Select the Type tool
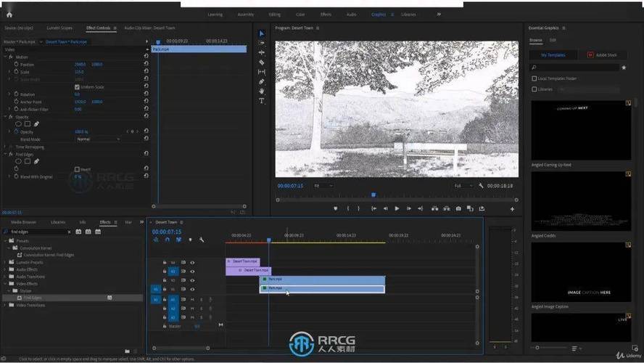This screenshot has width=644, height=363. click(x=262, y=101)
